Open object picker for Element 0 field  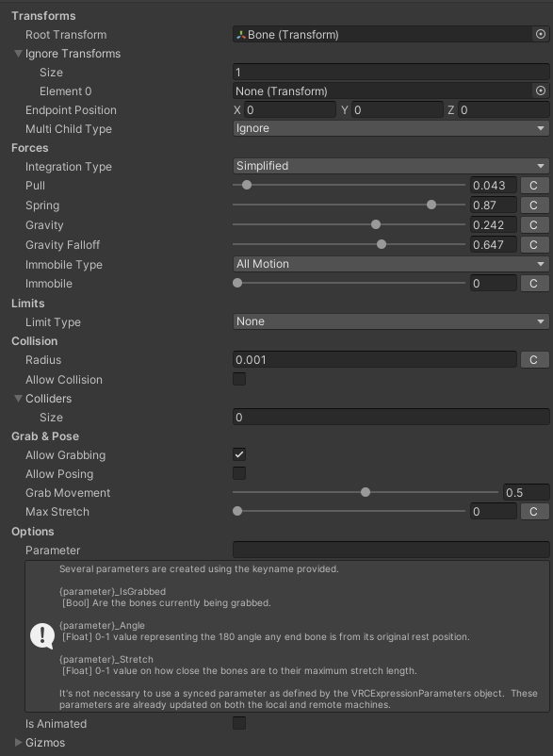541,90
